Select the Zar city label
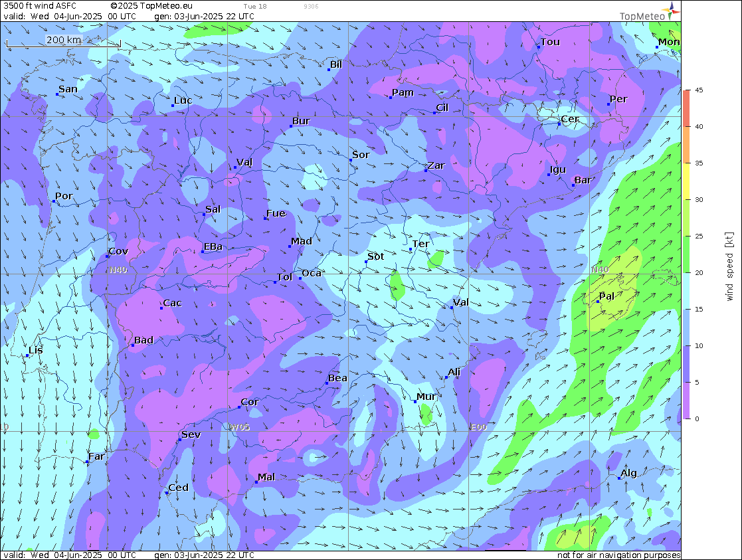 [x=436, y=165]
